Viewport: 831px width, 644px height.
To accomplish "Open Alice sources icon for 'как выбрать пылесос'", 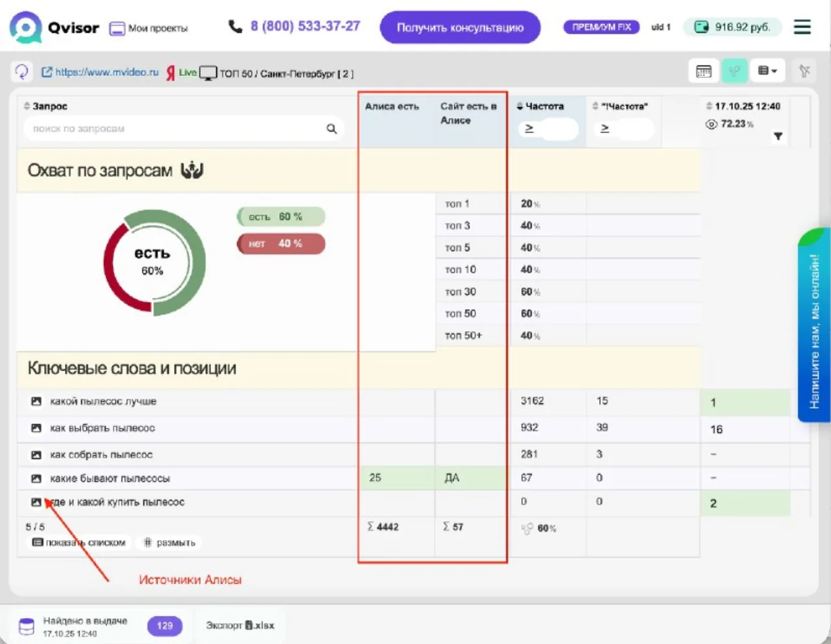I will [36, 428].
